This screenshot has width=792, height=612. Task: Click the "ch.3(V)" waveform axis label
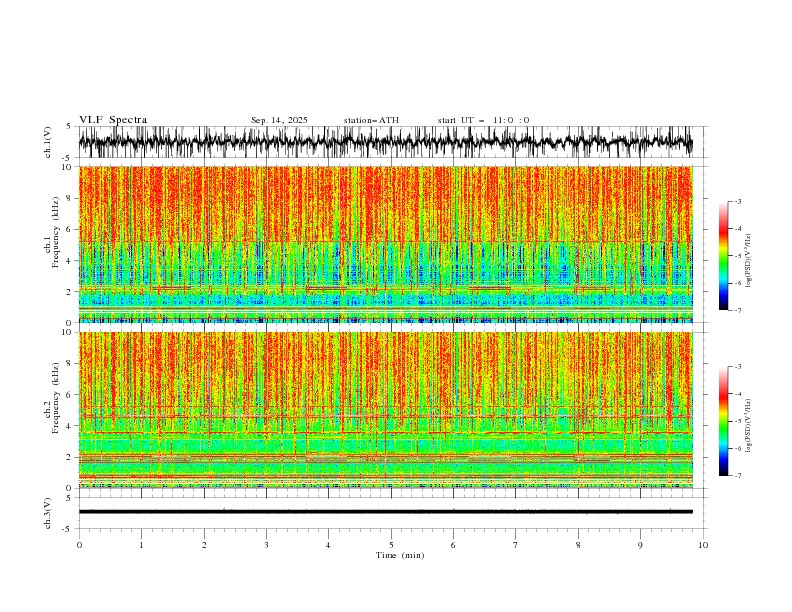47,513
